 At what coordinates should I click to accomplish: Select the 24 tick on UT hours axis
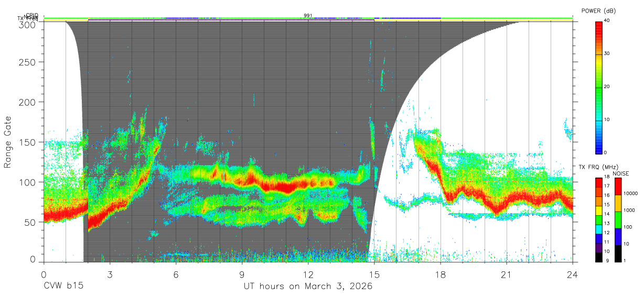[573, 274]
